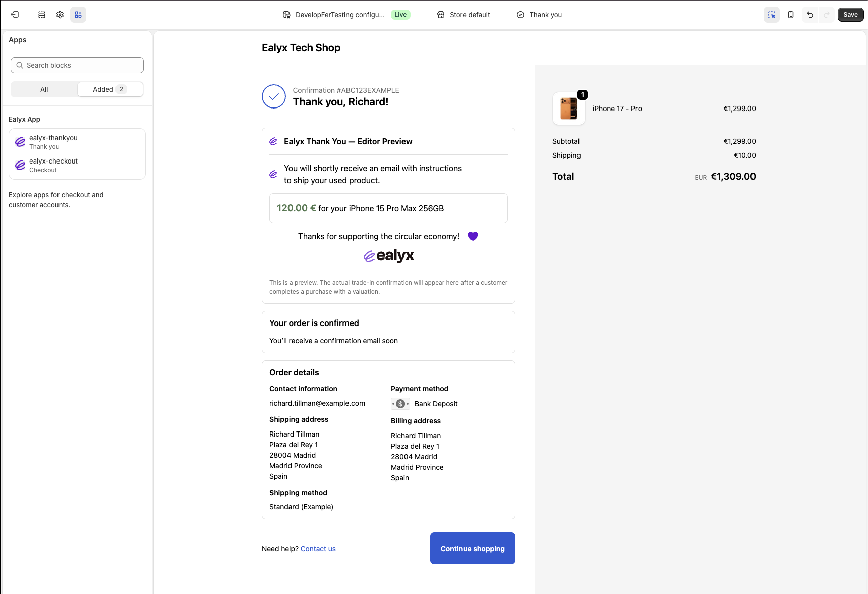Open the Settings gear icon

(x=60, y=15)
